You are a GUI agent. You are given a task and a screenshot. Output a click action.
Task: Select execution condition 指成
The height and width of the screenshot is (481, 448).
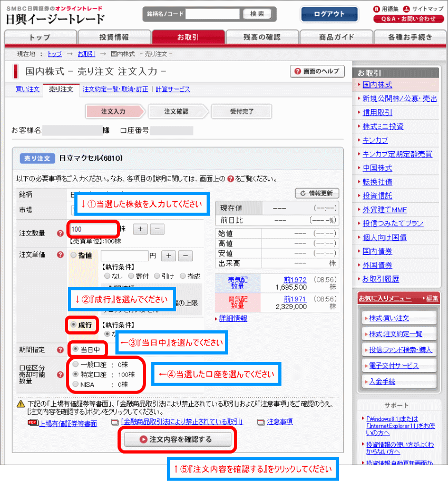click(x=182, y=276)
